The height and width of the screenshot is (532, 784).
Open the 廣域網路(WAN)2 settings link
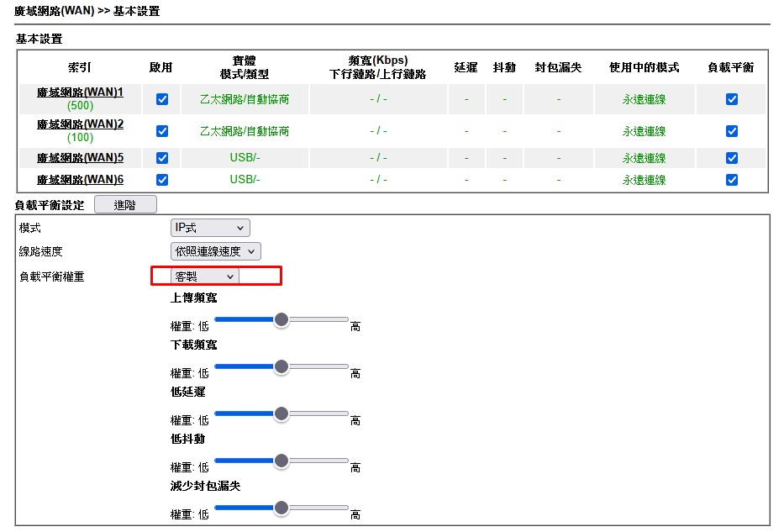80,124
